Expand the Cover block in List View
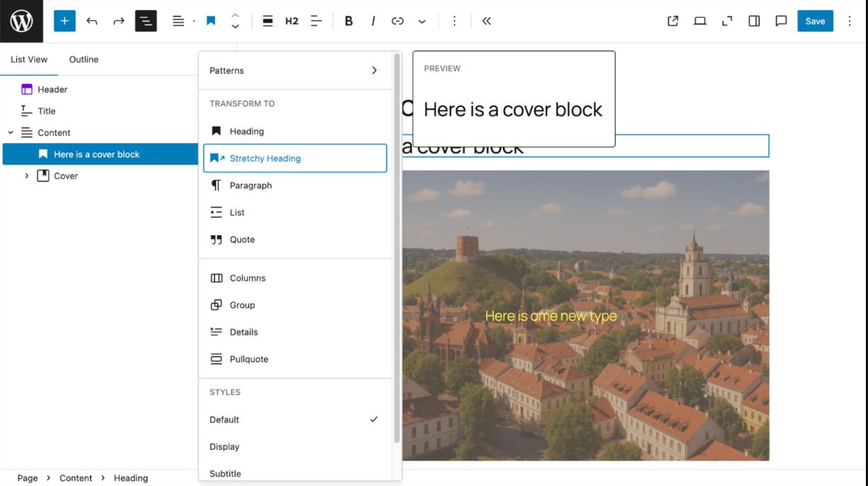This screenshot has width=868, height=486. [27, 176]
